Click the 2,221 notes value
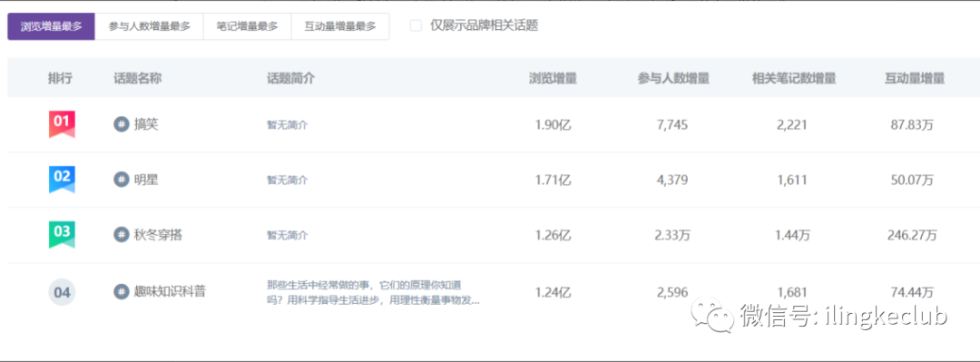 tap(792, 125)
